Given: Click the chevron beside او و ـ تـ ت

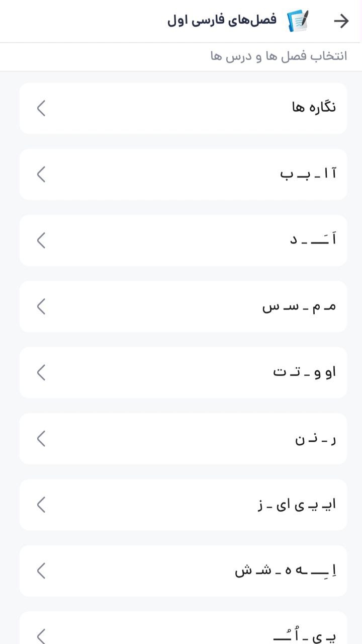Looking at the screenshot, I should 41,372.
